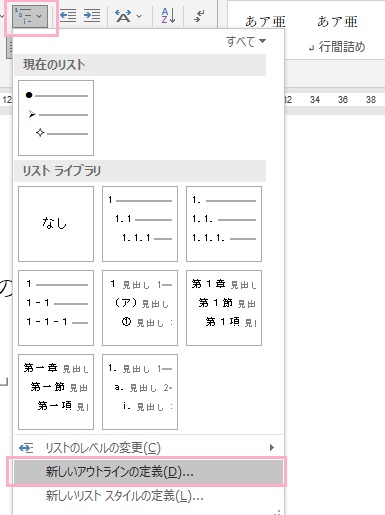Click 新しいアウトラインの定義
The width and height of the screenshot is (385, 515).
(148, 472)
